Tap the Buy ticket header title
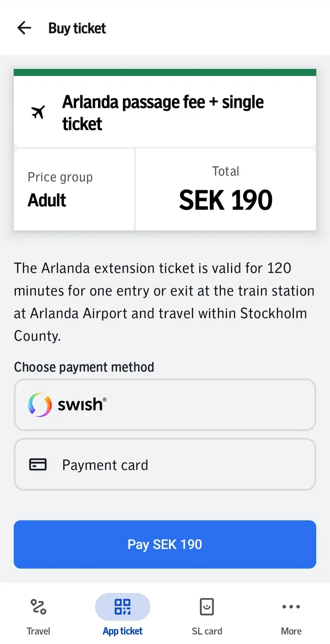 click(77, 29)
